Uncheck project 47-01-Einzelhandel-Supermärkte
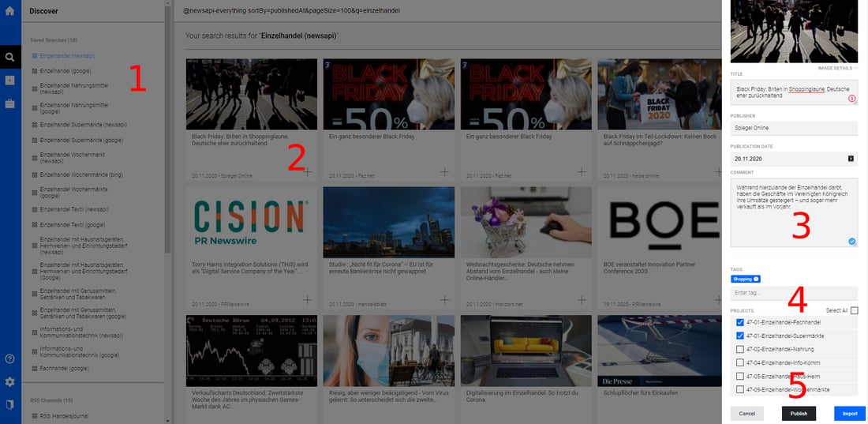The image size is (868, 424). click(x=739, y=336)
